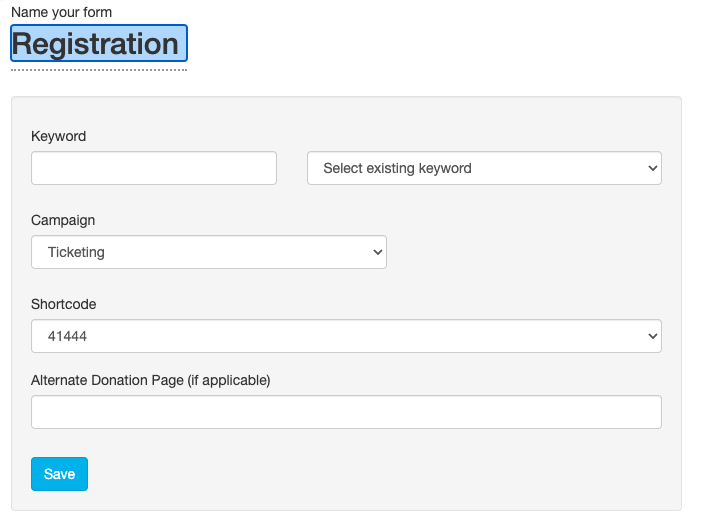Open the Campaign dropdown
Viewport: 705px width, 528px height.
(208, 252)
